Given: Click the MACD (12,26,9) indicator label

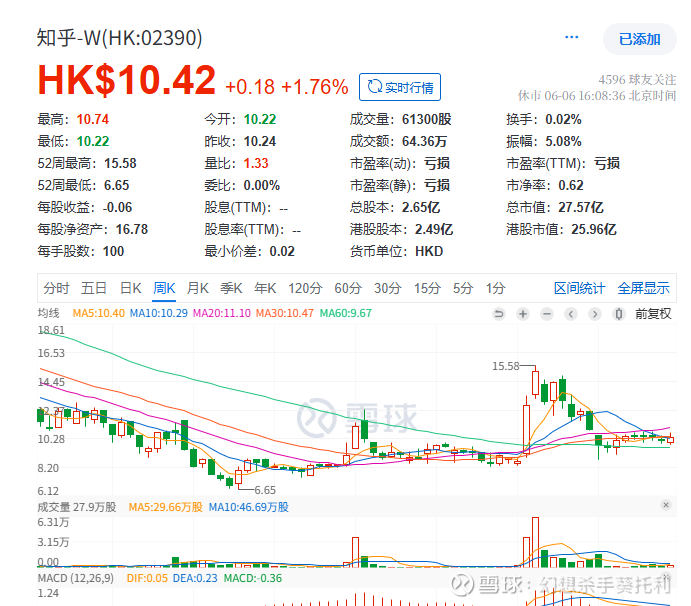Looking at the screenshot, I should [76, 578].
